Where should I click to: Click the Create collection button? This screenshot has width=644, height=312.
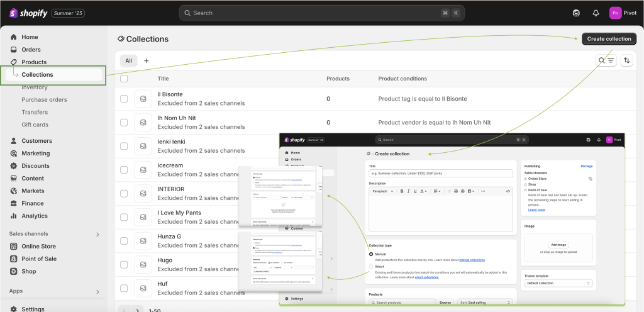(x=609, y=39)
